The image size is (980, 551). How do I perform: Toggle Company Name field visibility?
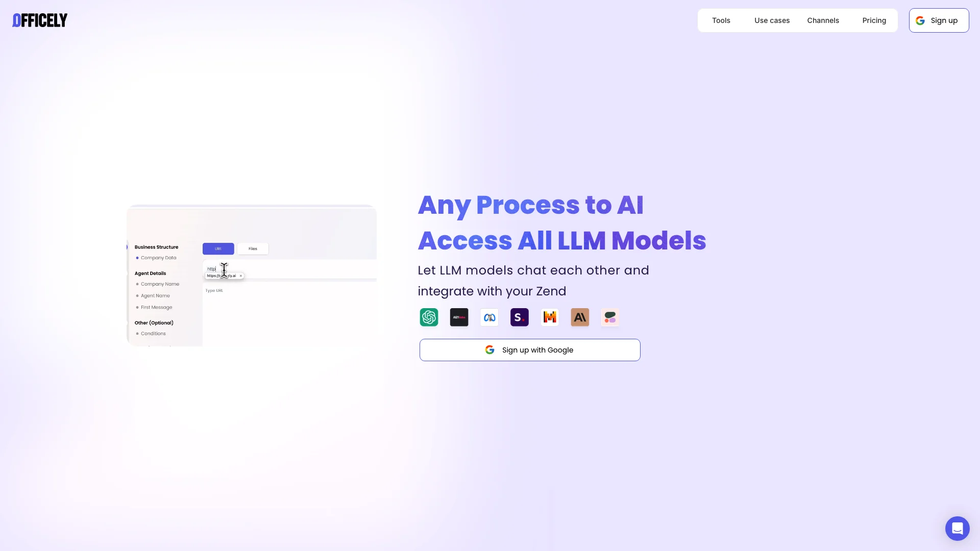click(x=137, y=284)
